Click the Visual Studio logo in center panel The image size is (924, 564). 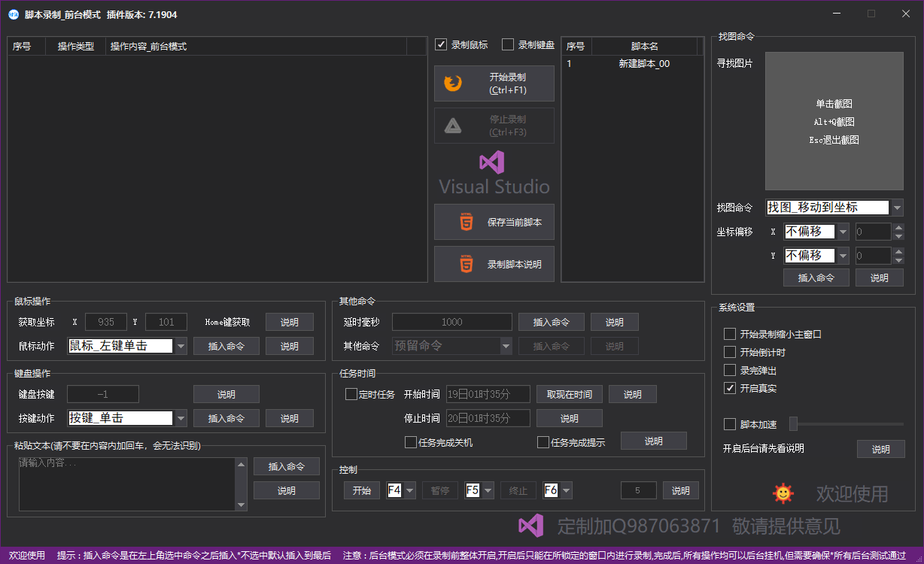tap(494, 174)
